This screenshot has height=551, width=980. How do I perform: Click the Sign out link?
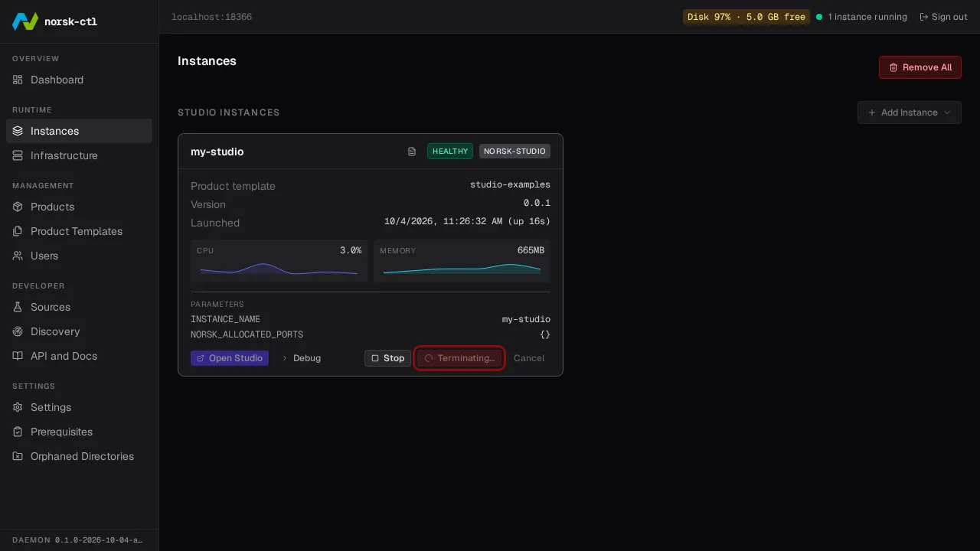[x=943, y=17]
